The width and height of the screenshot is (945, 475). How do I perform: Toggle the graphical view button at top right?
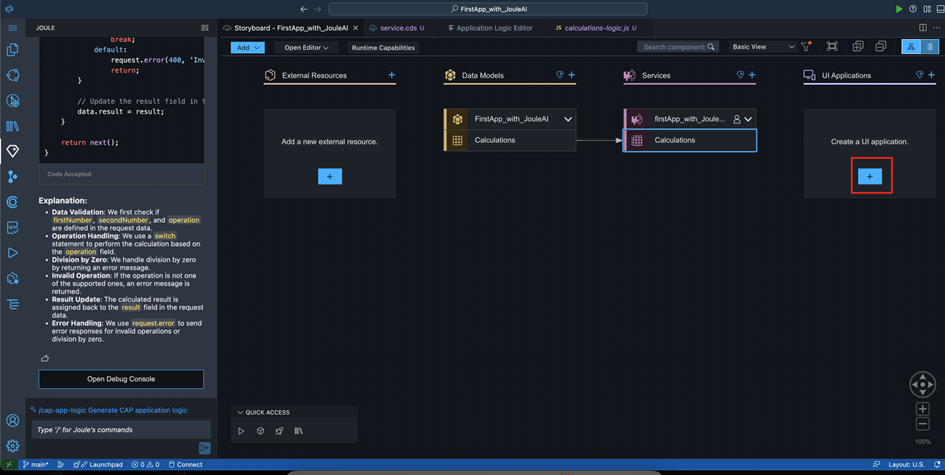pos(911,47)
